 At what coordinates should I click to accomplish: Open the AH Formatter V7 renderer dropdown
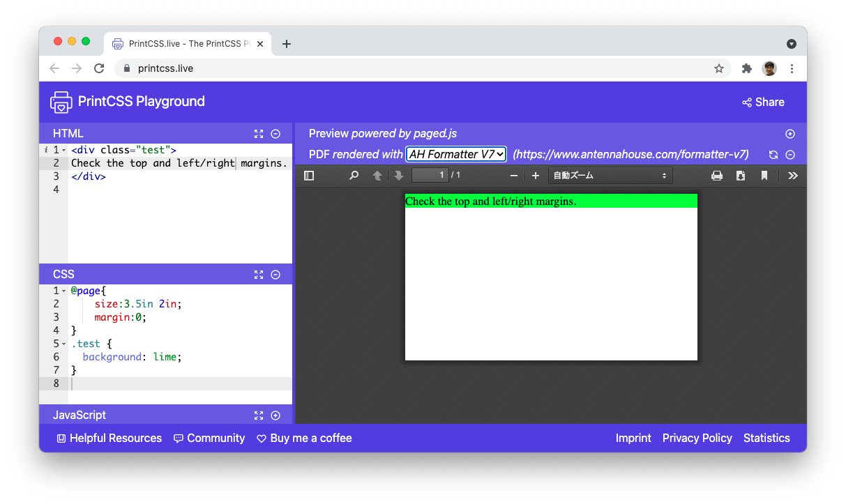click(455, 154)
